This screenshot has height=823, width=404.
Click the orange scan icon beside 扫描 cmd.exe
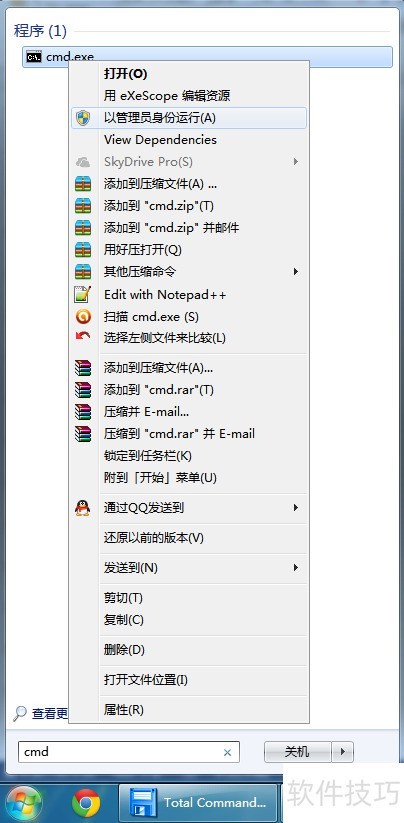pyautogui.click(x=83, y=316)
